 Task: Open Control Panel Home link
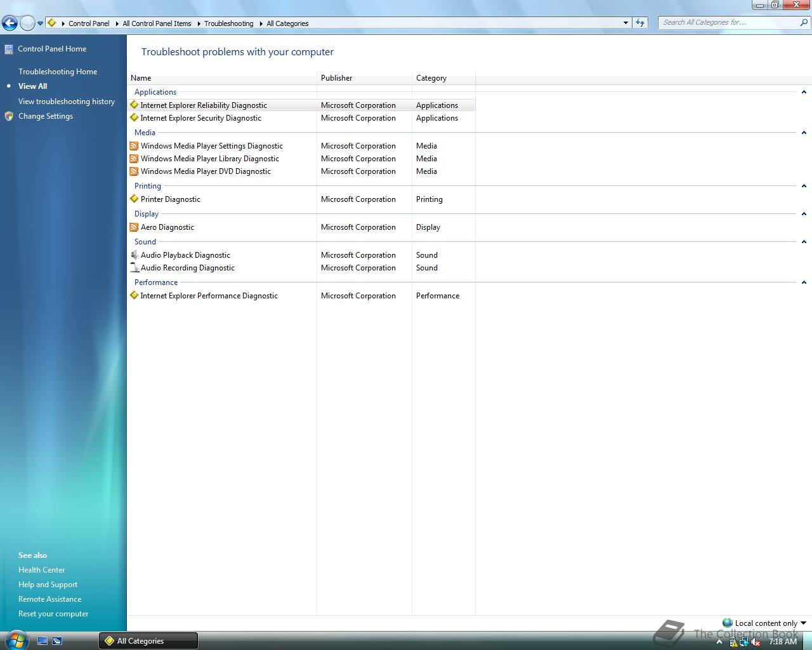pyautogui.click(x=52, y=49)
